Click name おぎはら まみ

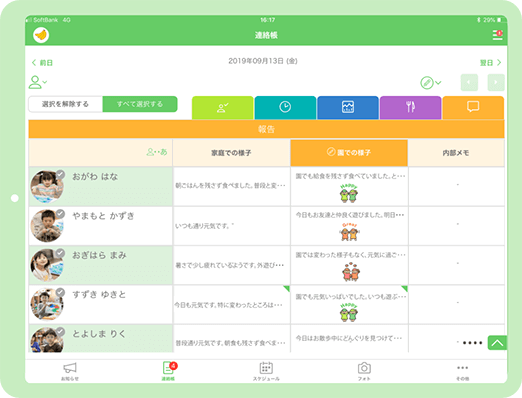[99, 255]
